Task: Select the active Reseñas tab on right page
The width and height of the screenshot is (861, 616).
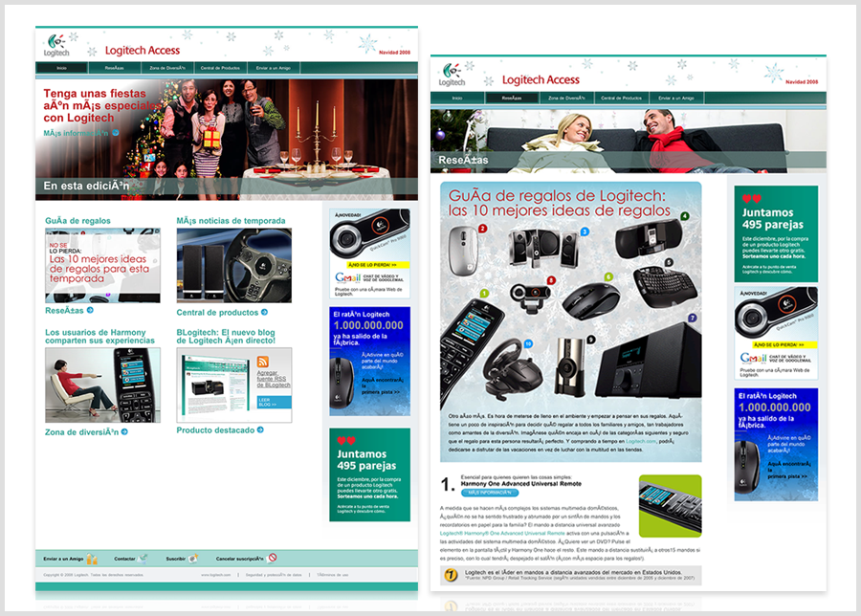Action: pyautogui.click(x=512, y=98)
